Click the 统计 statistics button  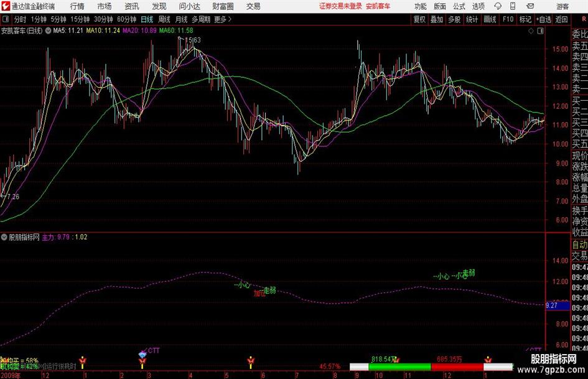(472, 19)
